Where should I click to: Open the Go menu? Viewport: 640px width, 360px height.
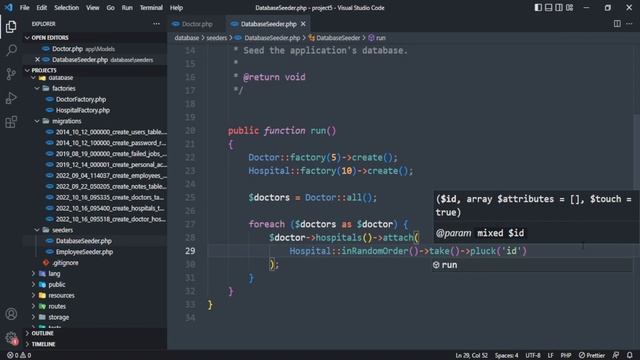(x=111, y=7)
